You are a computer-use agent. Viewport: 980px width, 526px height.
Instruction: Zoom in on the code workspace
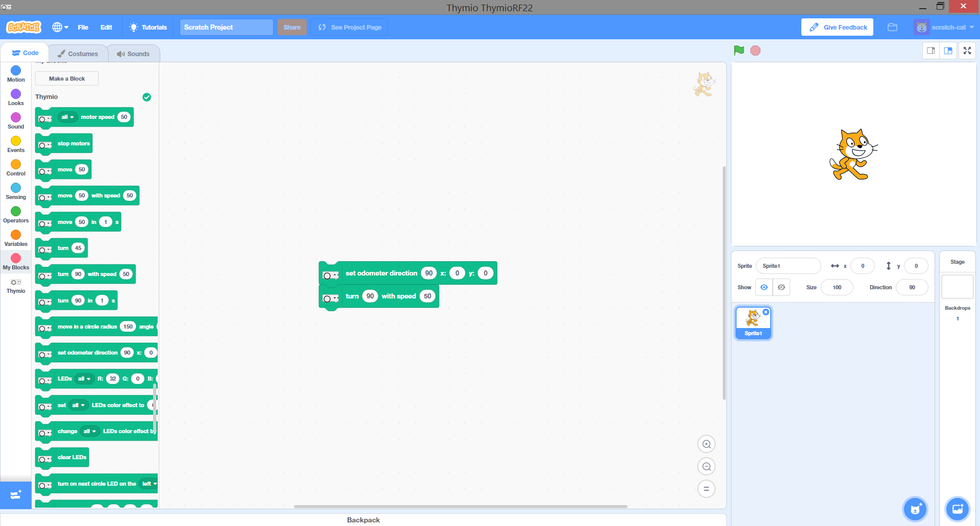click(706, 443)
